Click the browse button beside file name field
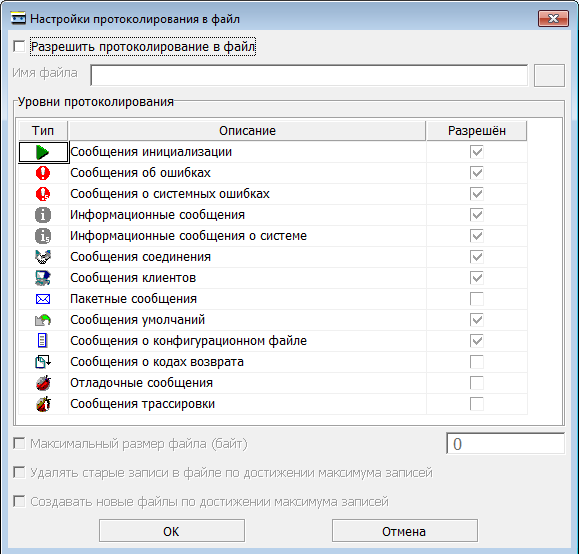Image resolution: width=579 pixels, height=554 pixels. (x=549, y=75)
